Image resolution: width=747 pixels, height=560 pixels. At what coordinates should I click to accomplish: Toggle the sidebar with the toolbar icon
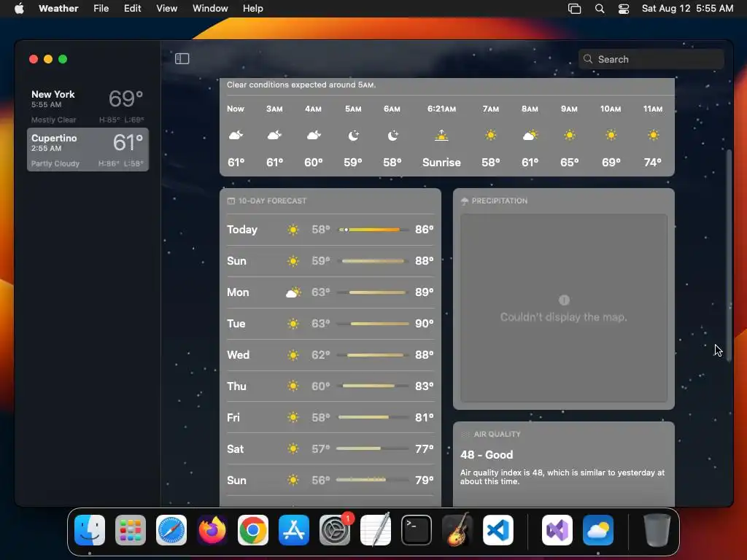coord(182,58)
